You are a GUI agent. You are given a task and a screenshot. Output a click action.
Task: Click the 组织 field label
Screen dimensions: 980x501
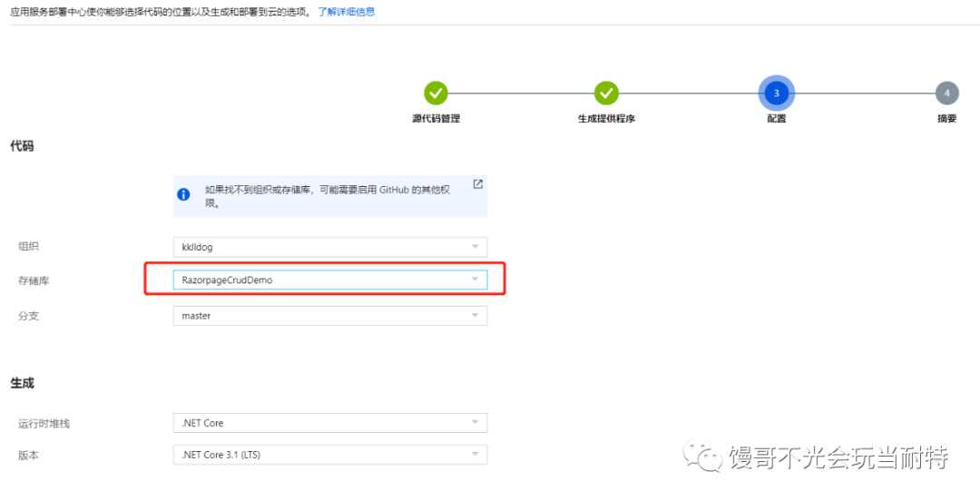click(29, 247)
